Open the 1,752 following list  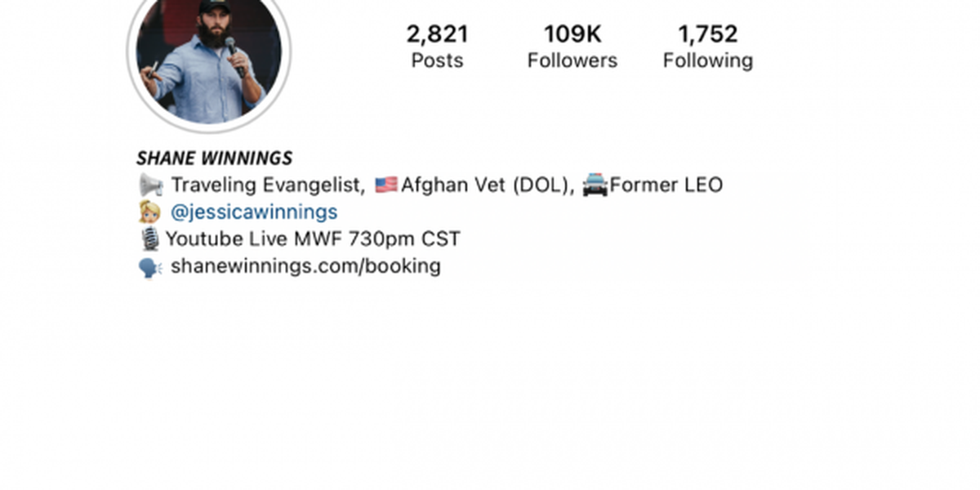click(x=708, y=34)
